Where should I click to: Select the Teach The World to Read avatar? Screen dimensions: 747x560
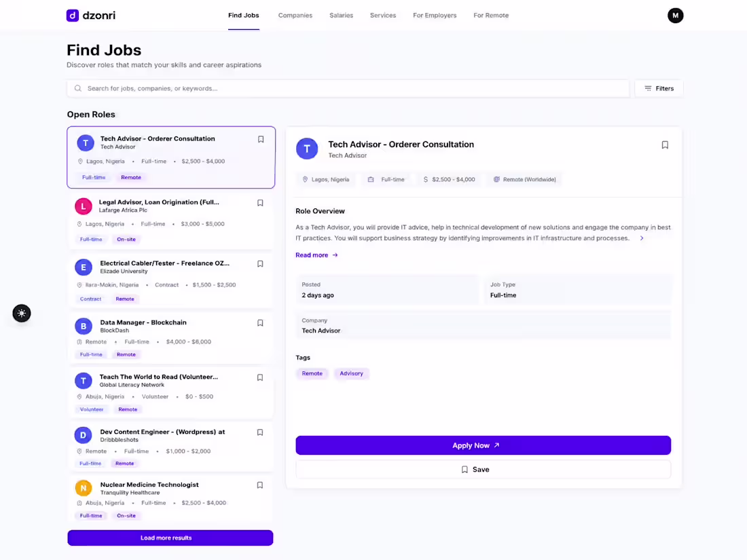pyautogui.click(x=84, y=381)
